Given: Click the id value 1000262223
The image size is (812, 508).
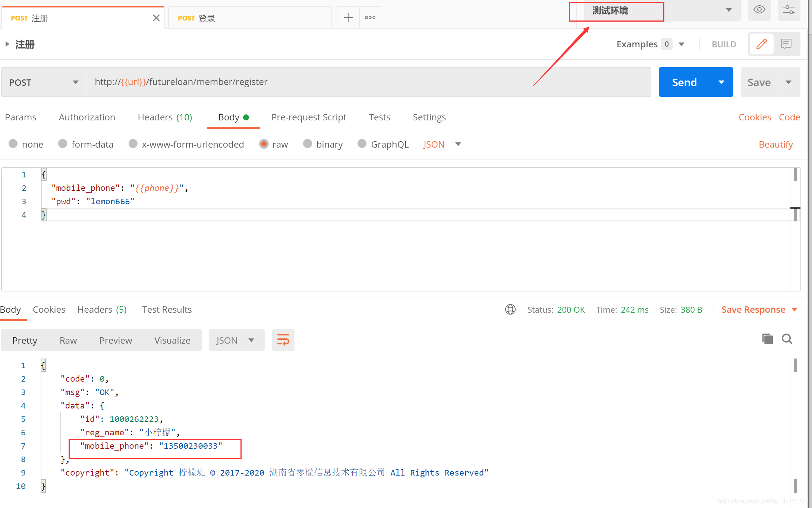Looking at the screenshot, I should (x=134, y=419).
